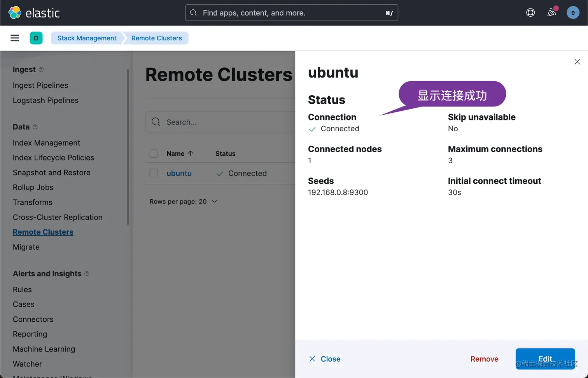Click the Name column sort arrow

click(191, 153)
